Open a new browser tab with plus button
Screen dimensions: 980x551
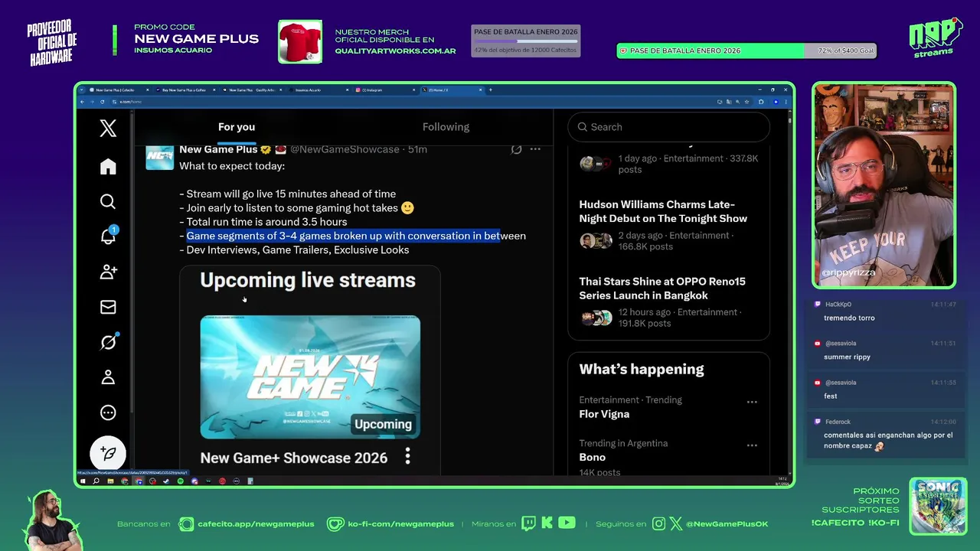[x=490, y=90]
